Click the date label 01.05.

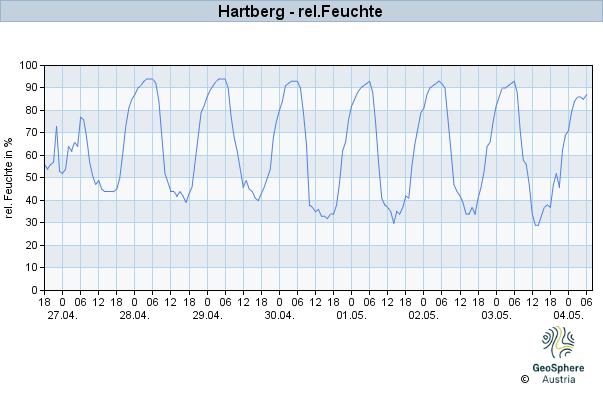click(351, 315)
